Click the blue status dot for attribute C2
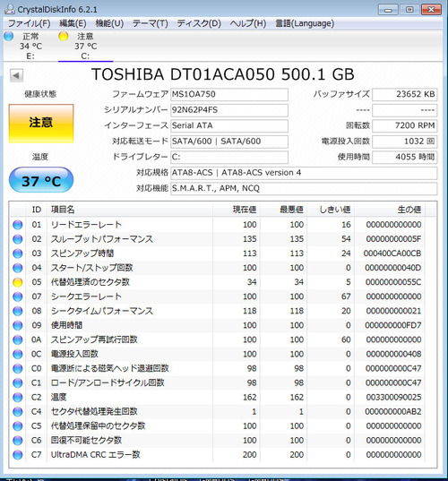This screenshot has width=448, height=481. (x=18, y=398)
